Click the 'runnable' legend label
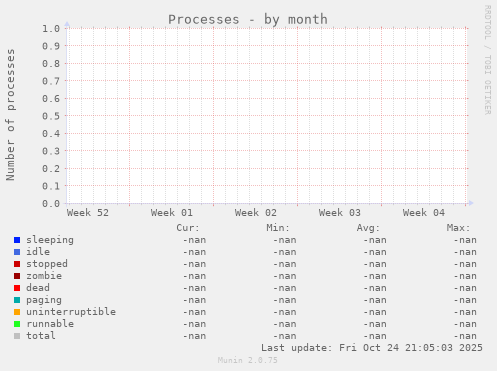Screen dimensions: 497x371 click(x=50, y=324)
